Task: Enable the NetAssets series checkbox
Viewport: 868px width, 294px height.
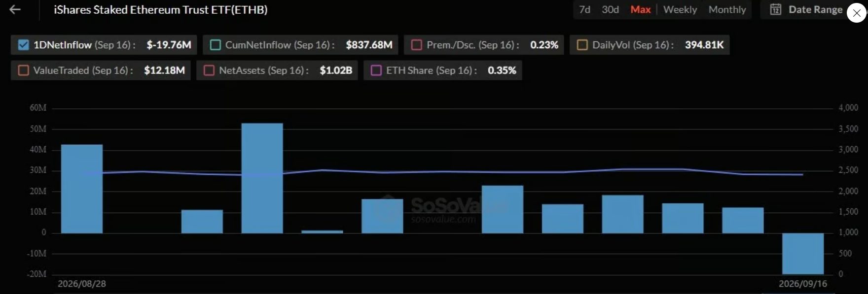Action: [x=209, y=70]
